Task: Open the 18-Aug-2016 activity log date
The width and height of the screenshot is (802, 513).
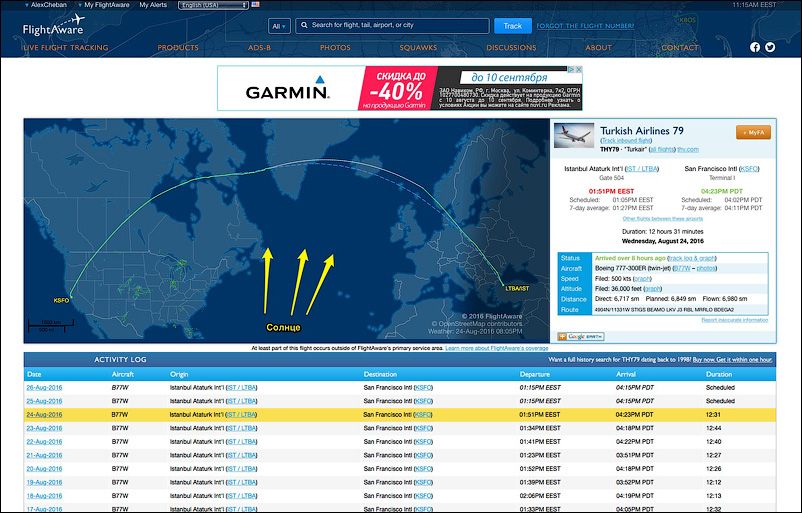Action: 44,496
